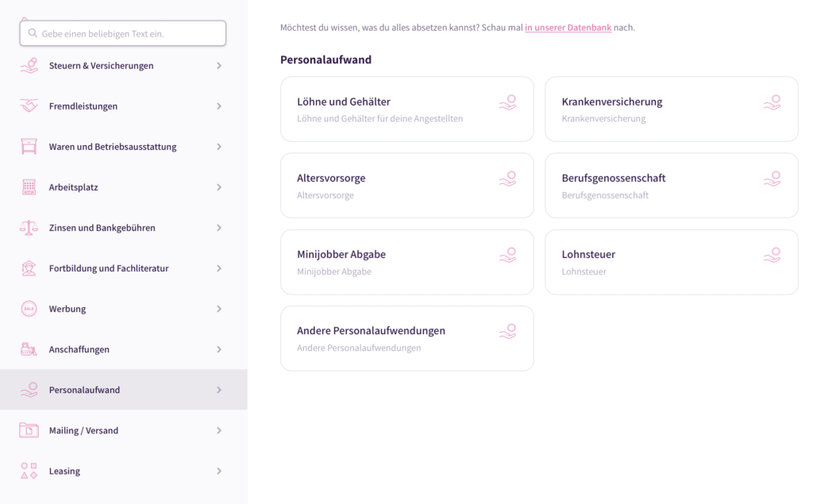This screenshot has height=504, width=813.
Task: Open the Fremdleistungen category
Action: (83, 106)
